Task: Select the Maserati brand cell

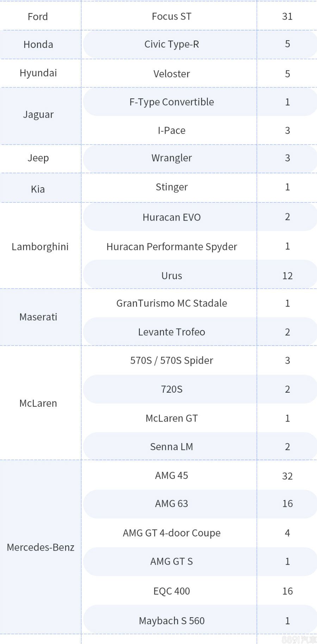Action: coord(38,317)
